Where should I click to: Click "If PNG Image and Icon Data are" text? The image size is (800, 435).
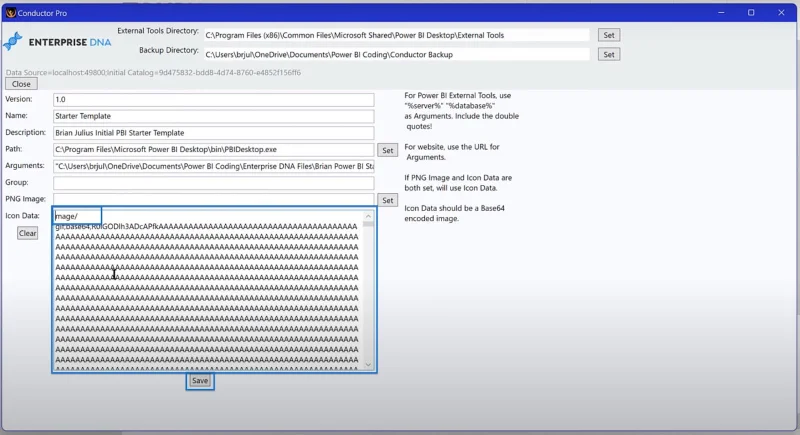coord(458,177)
